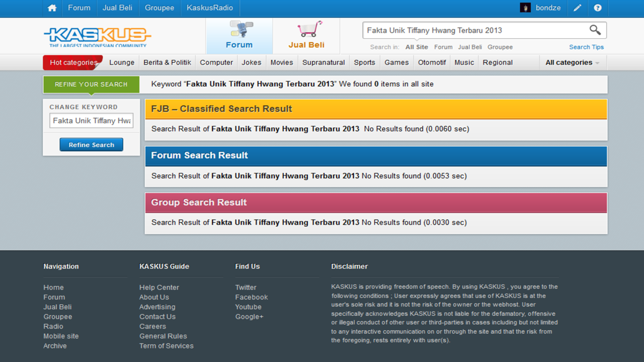The width and height of the screenshot is (644, 362).
Task: Open KaskusRadio in top navigation bar
Action: [210, 8]
